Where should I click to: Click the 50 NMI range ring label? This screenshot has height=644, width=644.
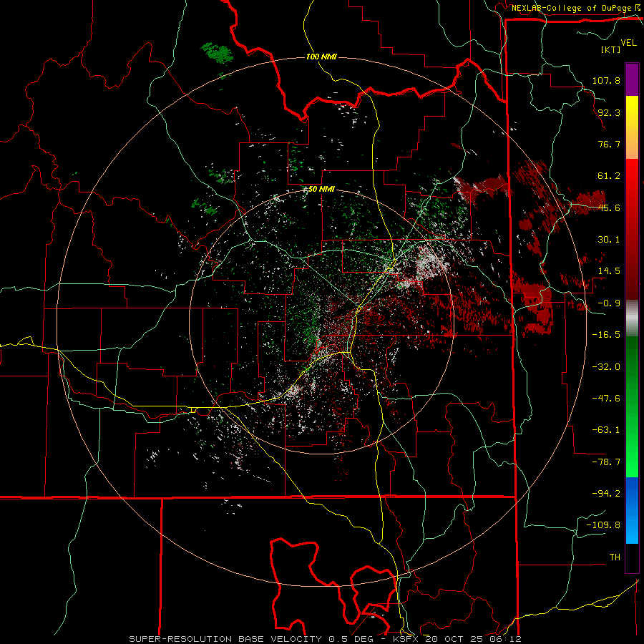(321, 190)
